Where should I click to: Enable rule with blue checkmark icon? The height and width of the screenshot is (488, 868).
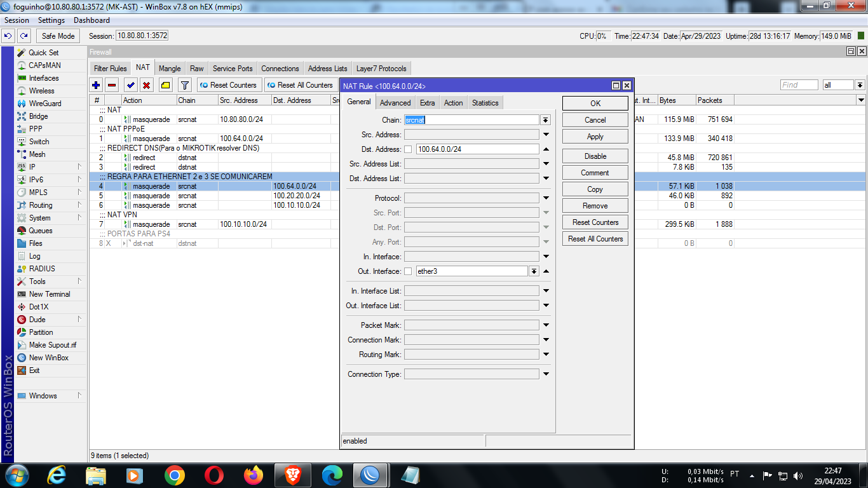131,85
